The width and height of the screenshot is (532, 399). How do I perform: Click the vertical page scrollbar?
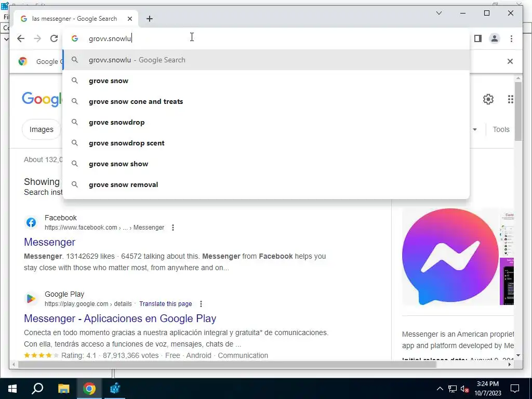518,111
